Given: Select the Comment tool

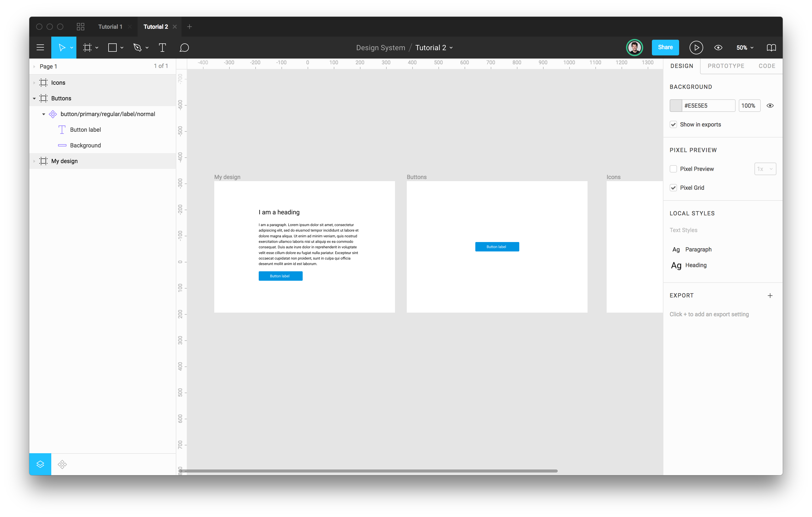Looking at the screenshot, I should [x=184, y=48].
